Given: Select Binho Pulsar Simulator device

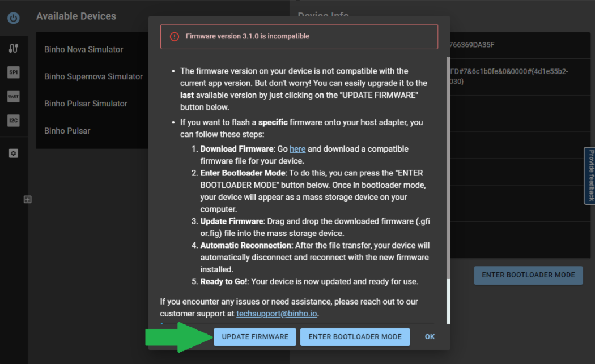Looking at the screenshot, I should click(92, 104).
